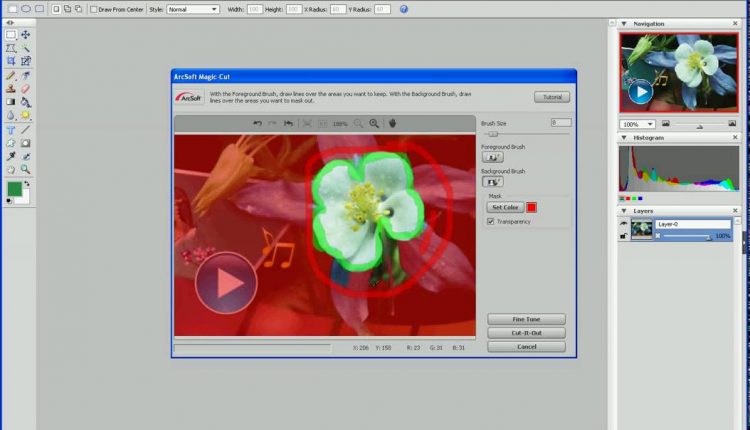Open the 100% zoom dropdown in Navigation
This screenshot has height=430, width=750.
pyautogui.click(x=637, y=124)
